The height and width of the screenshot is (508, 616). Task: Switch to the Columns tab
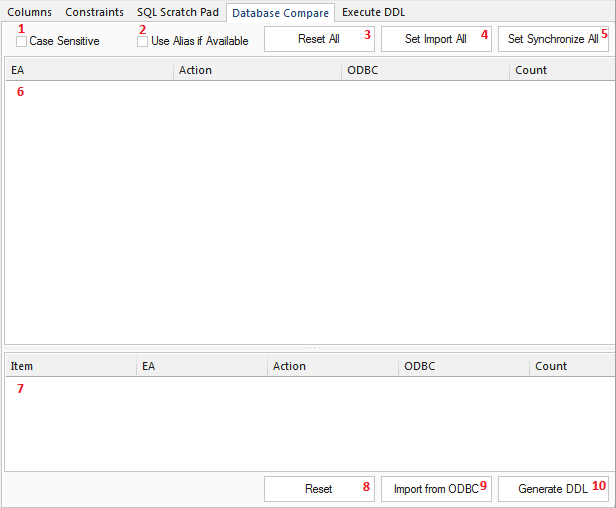pyautogui.click(x=29, y=12)
